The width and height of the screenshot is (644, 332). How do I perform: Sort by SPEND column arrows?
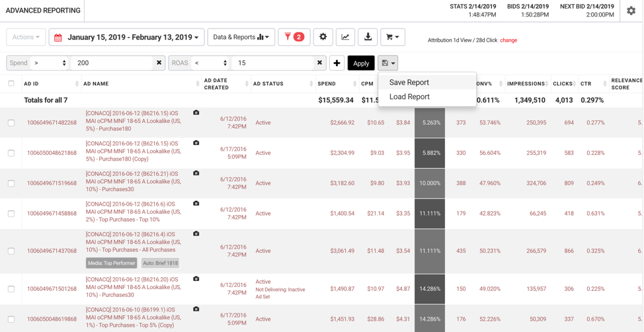pyautogui.click(x=354, y=84)
